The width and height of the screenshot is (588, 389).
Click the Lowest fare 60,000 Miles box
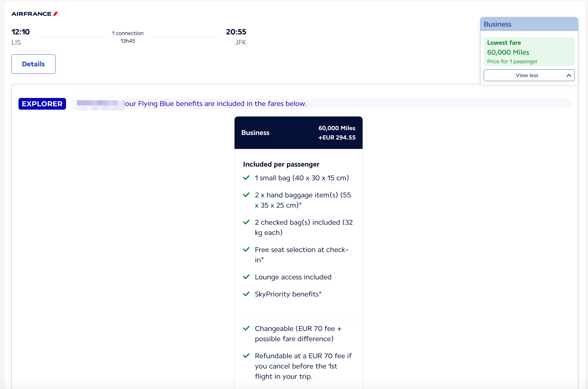[x=529, y=52]
